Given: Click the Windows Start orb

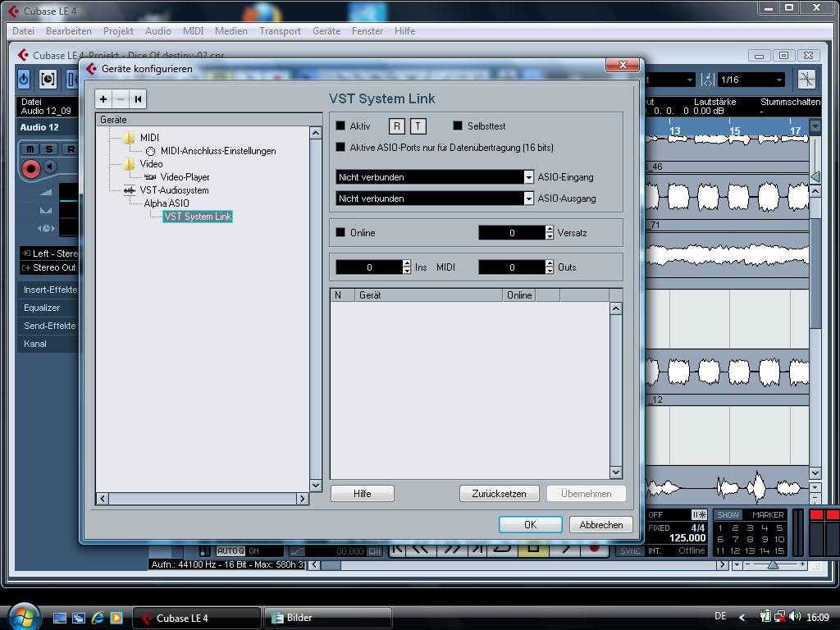Looking at the screenshot, I should pos(24,617).
